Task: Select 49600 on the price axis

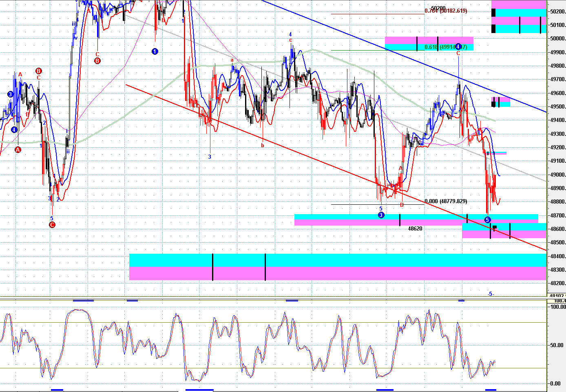Action: point(557,93)
